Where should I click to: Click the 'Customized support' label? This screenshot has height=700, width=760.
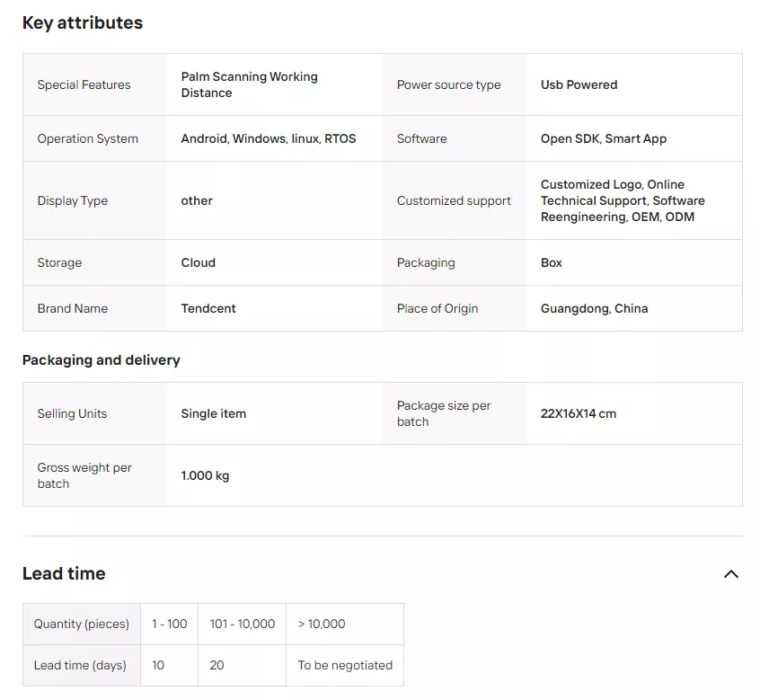click(x=454, y=200)
